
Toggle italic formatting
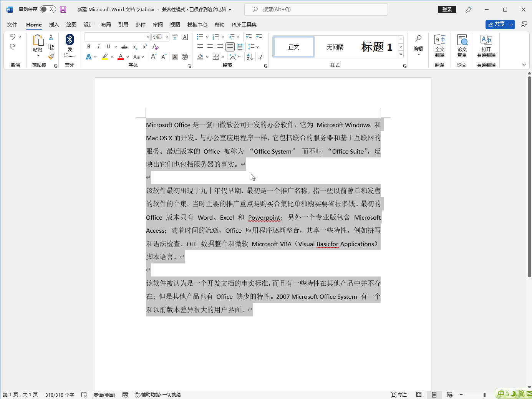99,47
